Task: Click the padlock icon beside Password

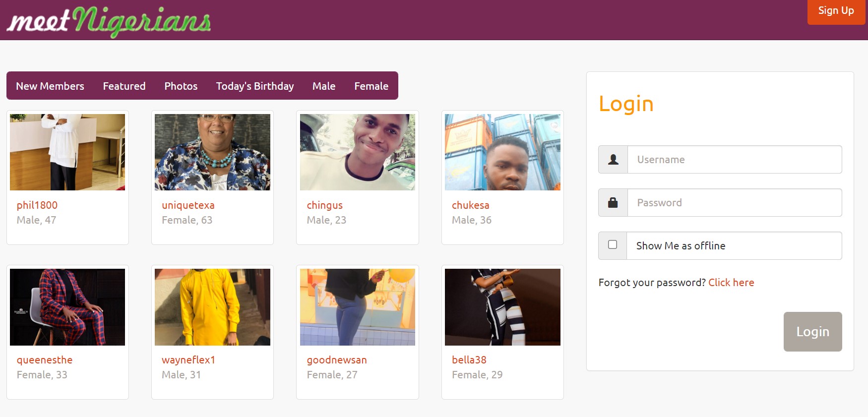Action: tap(613, 202)
